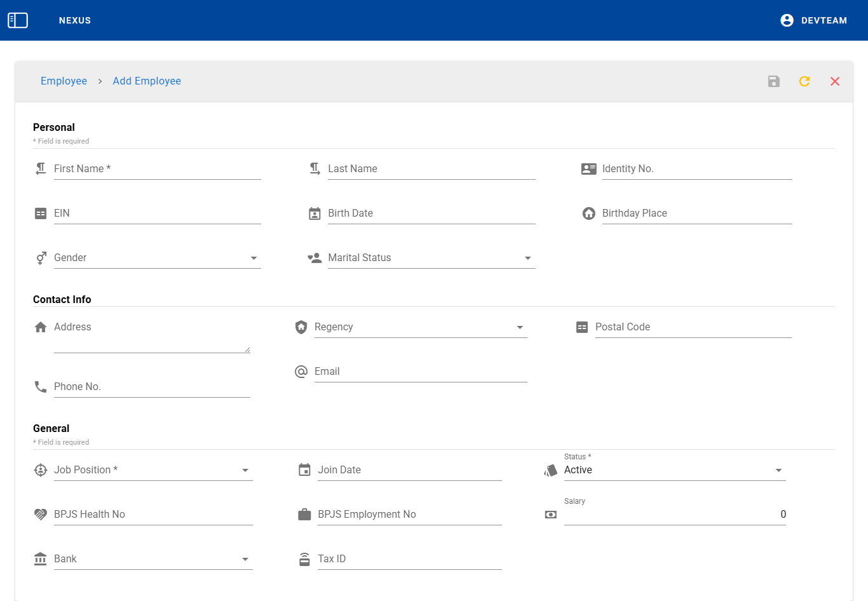Toggle the sidebar panel icon
This screenshot has height=601, width=868.
(x=18, y=20)
